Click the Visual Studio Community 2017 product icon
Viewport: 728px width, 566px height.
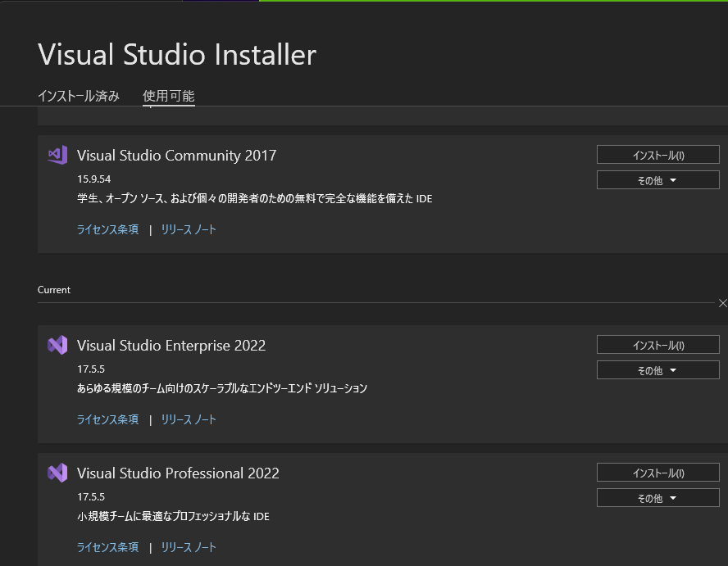(x=55, y=155)
